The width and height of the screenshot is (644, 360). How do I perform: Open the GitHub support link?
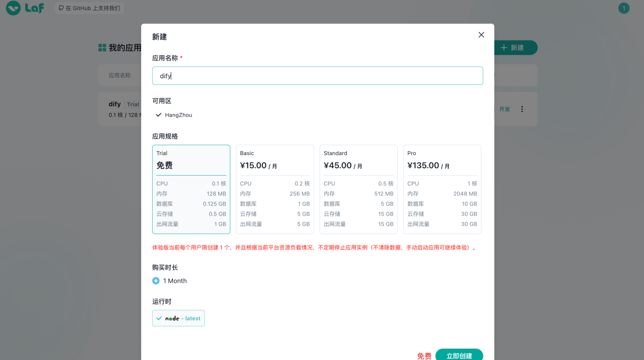[89, 8]
